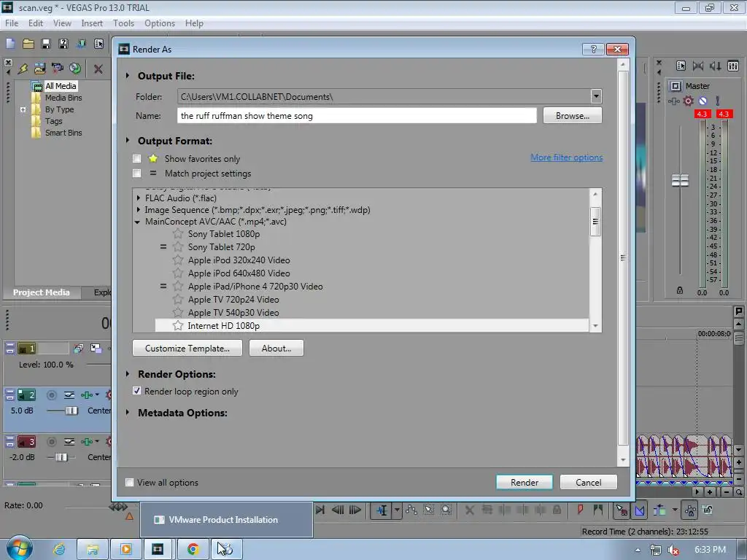Screen dimensions: 747x560
Task: Toggle Lock Envelopes to Events icon
Action: 690,510
